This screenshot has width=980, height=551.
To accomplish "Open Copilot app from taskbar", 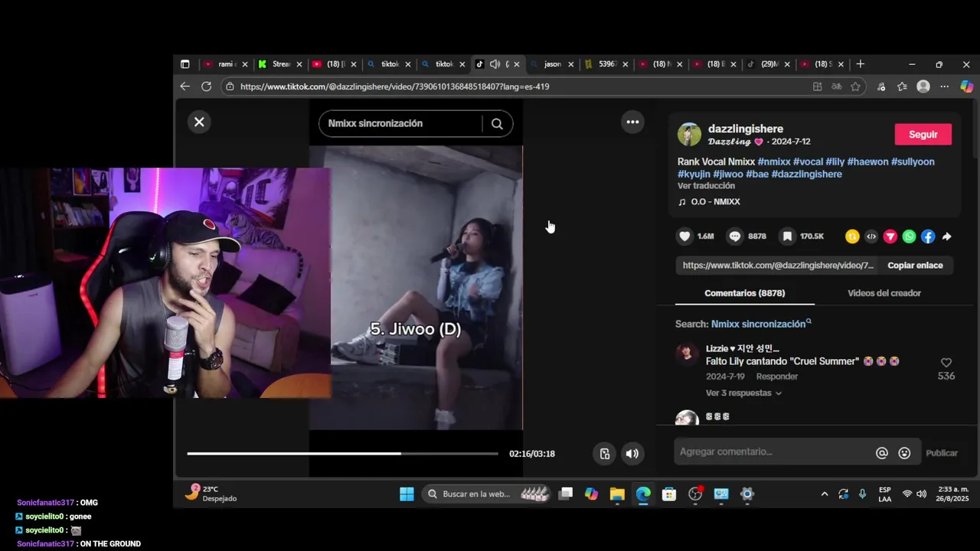I will click(591, 494).
